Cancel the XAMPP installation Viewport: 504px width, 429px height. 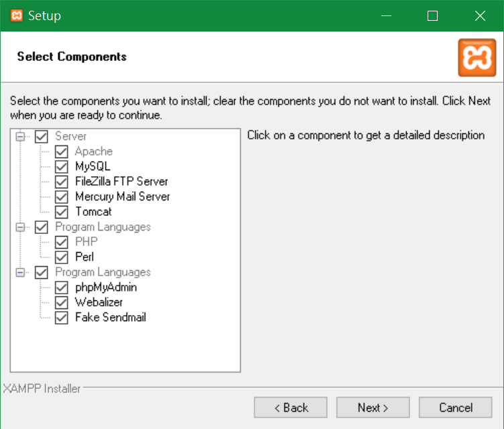click(456, 408)
